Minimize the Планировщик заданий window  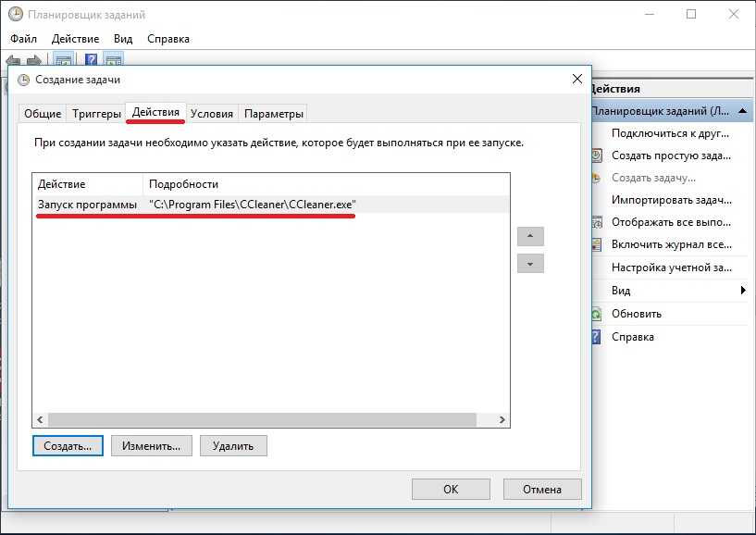[x=650, y=14]
